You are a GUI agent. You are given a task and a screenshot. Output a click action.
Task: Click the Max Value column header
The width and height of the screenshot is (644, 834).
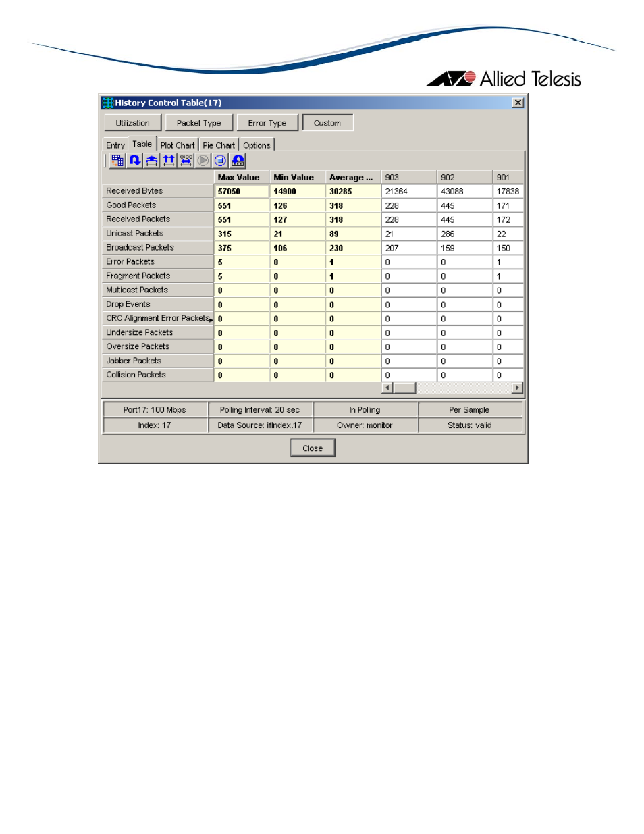click(242, 178)
